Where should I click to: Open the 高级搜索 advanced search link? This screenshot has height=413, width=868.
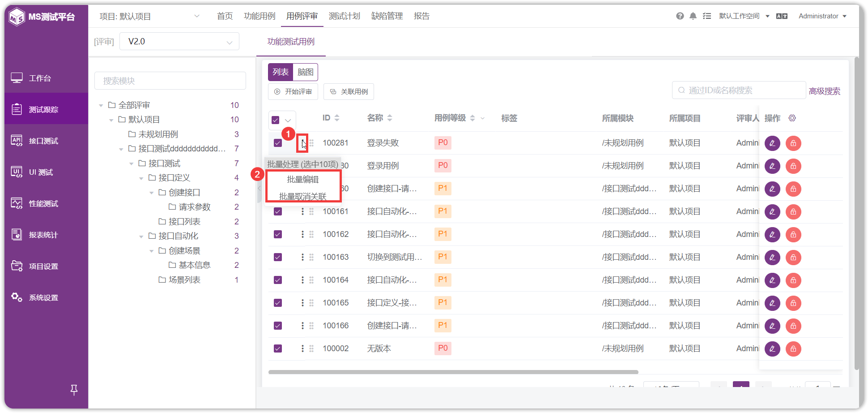[825, 91]
